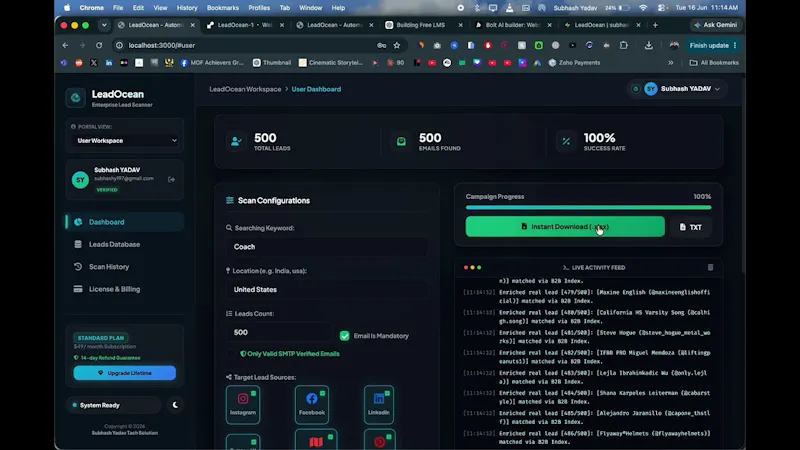Switch to the Bolt AI builder tab

pyautogui.click(x=513, y=25)
